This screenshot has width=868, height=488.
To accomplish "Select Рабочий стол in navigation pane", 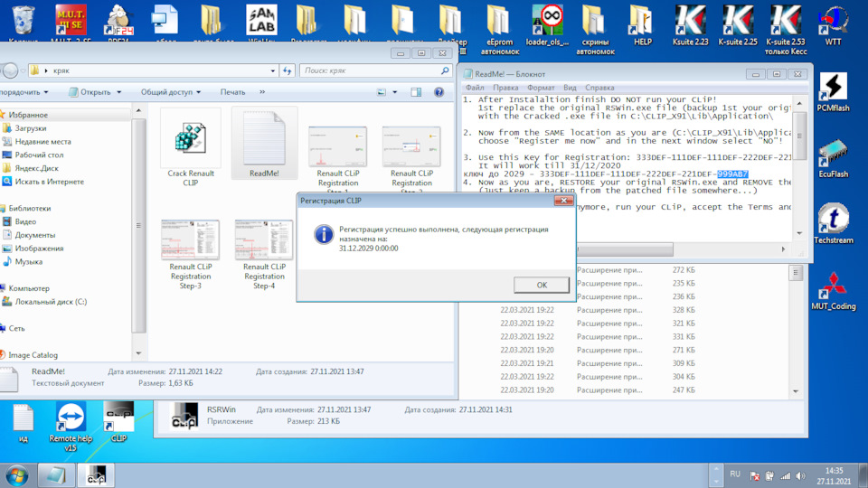I will tap(39, 155).
